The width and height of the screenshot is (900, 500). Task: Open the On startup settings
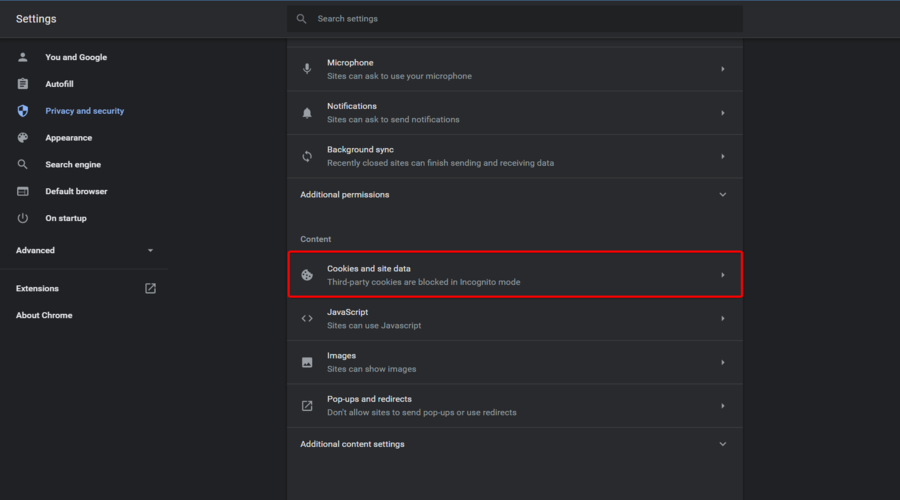coord(66,218)
